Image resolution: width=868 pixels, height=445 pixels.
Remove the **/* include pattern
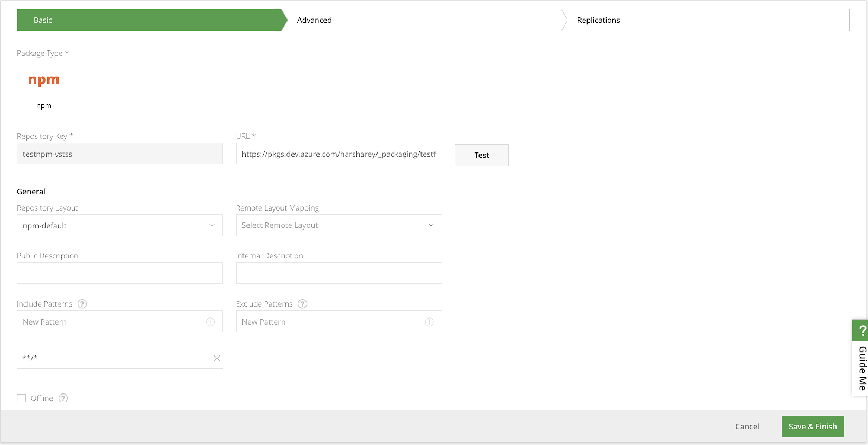point(217,358)
